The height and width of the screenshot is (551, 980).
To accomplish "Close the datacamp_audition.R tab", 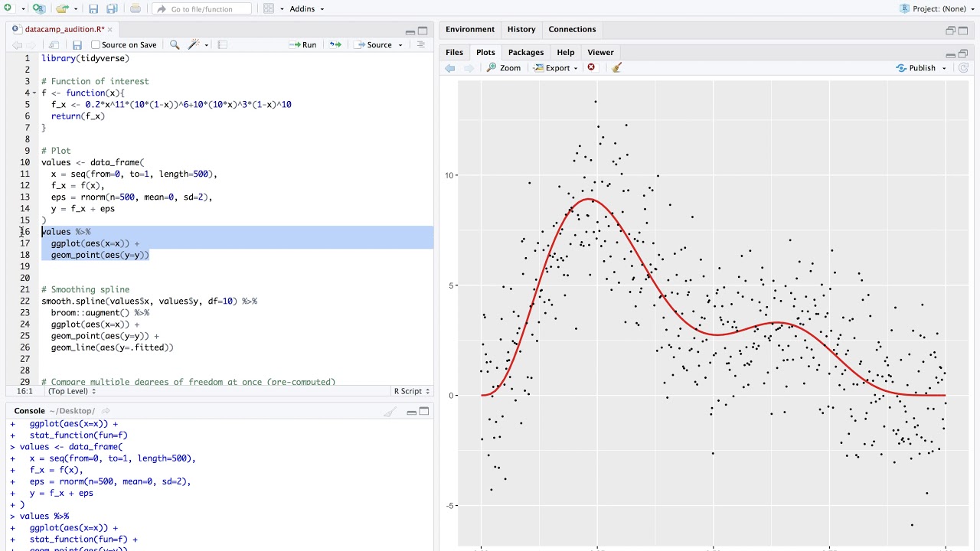I will point(109,29).
